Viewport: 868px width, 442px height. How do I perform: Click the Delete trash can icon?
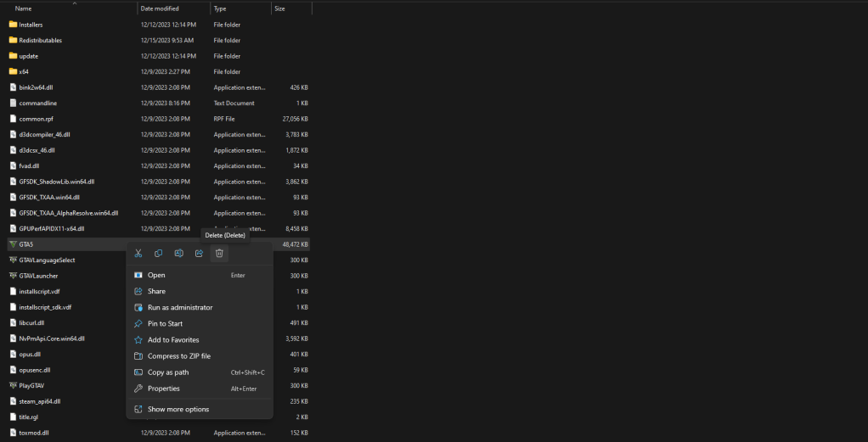point(219,253)
